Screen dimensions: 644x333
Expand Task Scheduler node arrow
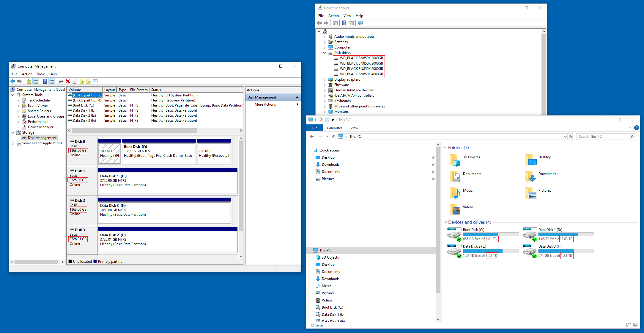point(18,100)
